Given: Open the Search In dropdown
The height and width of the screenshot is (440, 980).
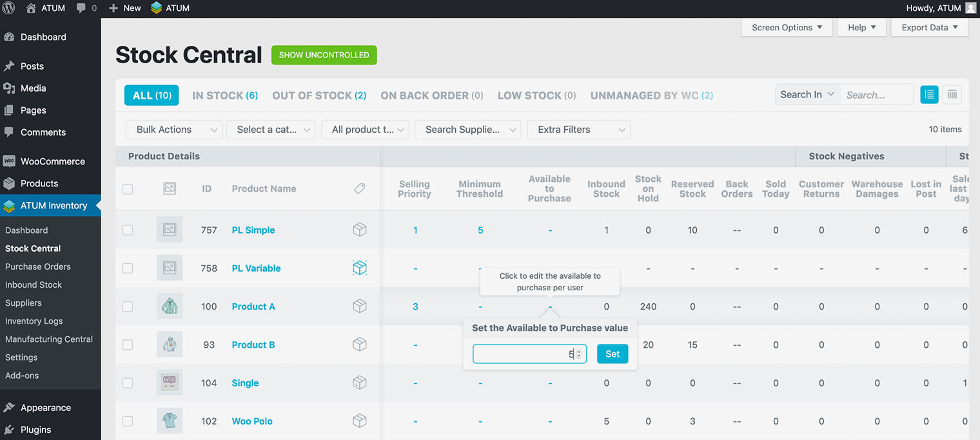Looking at the screenshot, I should (807, 95).
